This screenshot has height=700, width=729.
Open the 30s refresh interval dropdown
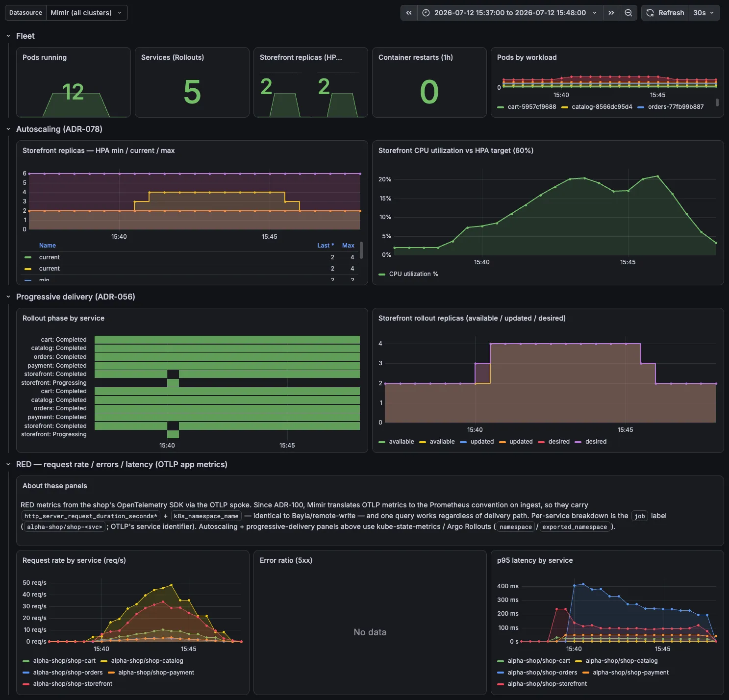704,13
